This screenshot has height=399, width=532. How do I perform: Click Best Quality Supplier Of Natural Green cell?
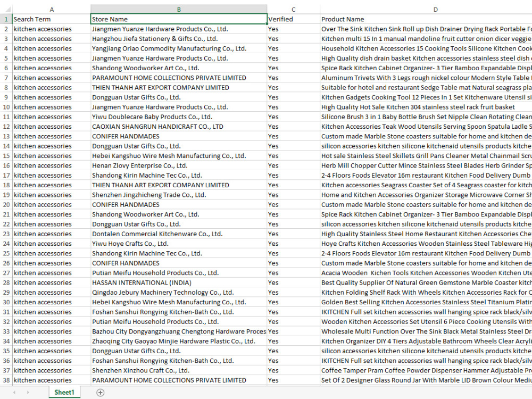[426, 282]
